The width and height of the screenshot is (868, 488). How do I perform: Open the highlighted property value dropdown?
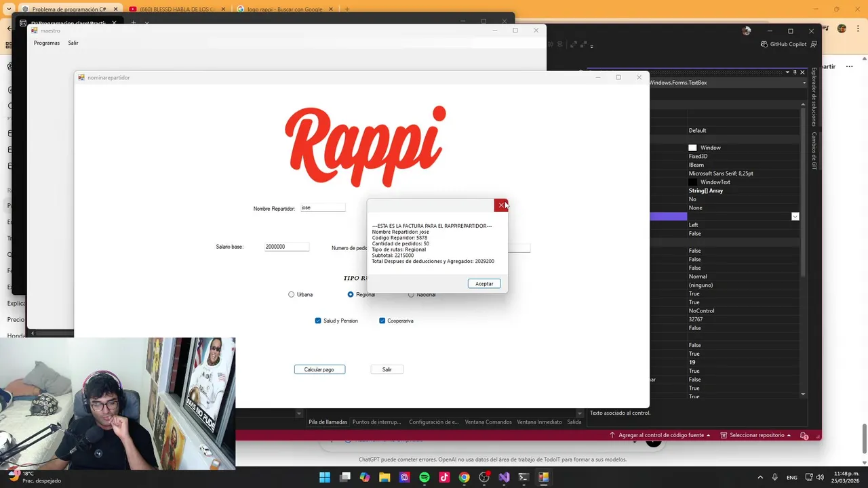point(795,216)
